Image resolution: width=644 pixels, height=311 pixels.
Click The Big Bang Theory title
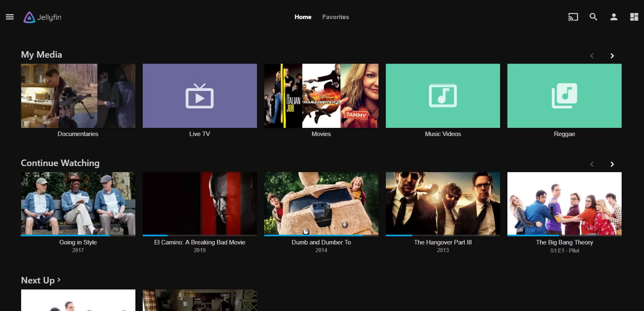pos(564,242)
